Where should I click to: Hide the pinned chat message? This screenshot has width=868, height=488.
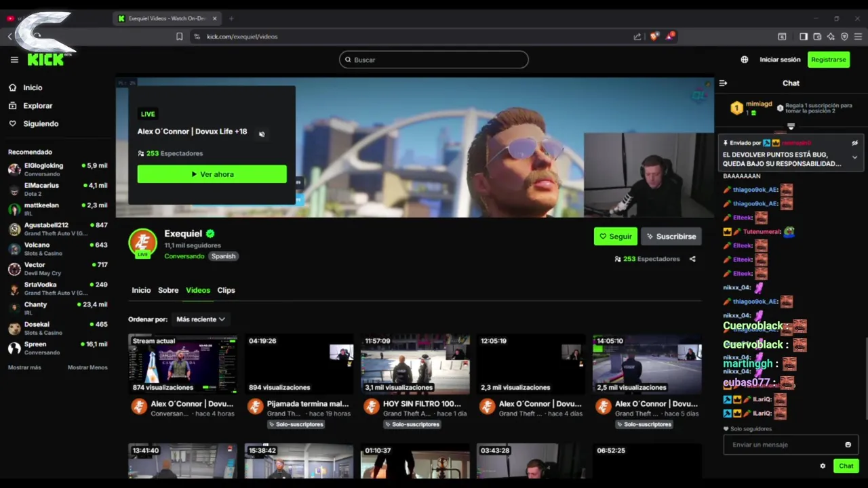tap(854, 143)
